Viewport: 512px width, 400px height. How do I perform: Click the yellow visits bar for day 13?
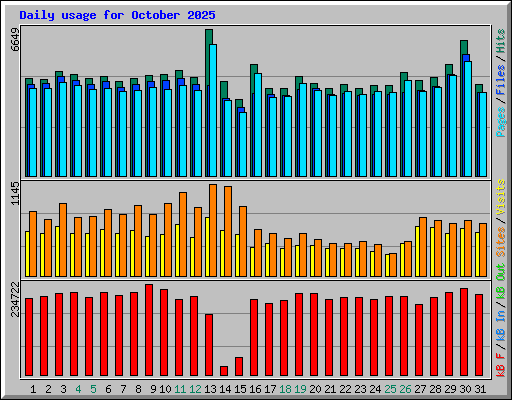tap(207, 247)
